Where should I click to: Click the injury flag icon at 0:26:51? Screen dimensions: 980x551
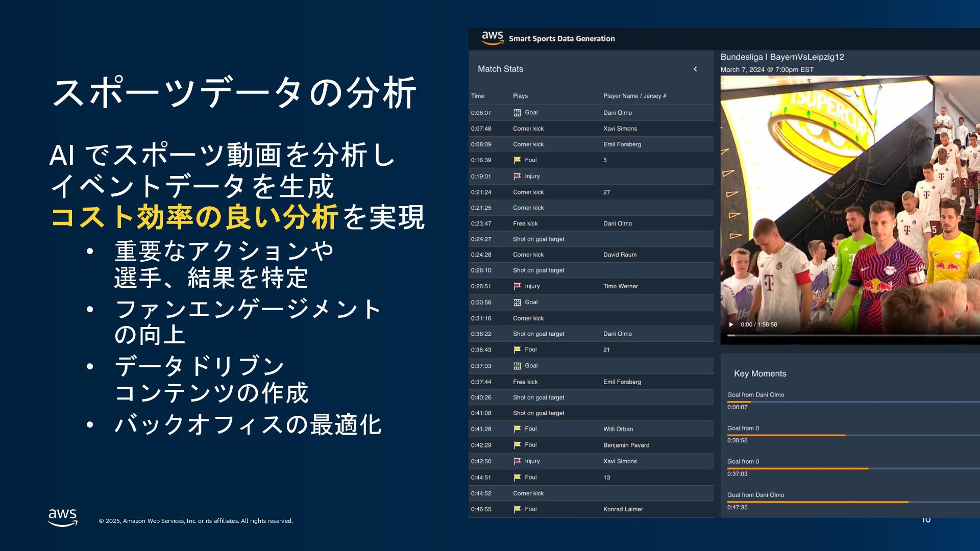[x=517, y=286]
